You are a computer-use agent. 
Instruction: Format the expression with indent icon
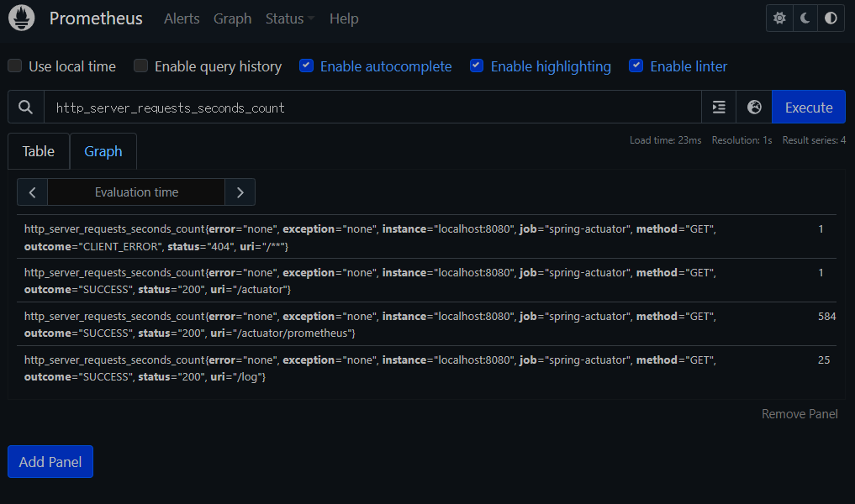(x=719, y=108)
